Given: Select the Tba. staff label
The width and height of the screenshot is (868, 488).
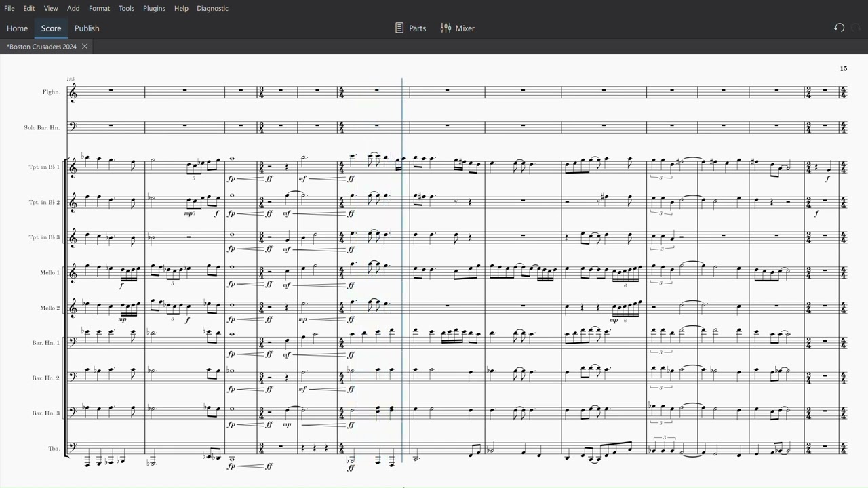Looking at the screenshot, I should point(54,449).
